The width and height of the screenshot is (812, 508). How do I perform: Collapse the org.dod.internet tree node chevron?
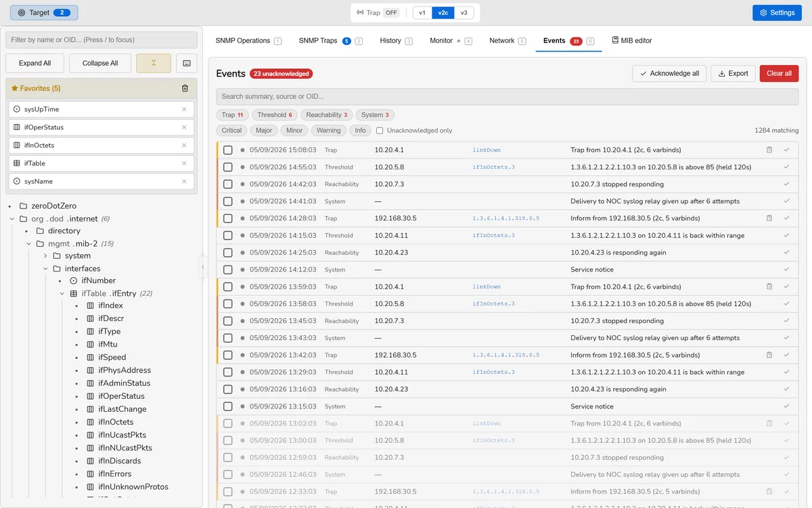(12, 219)
